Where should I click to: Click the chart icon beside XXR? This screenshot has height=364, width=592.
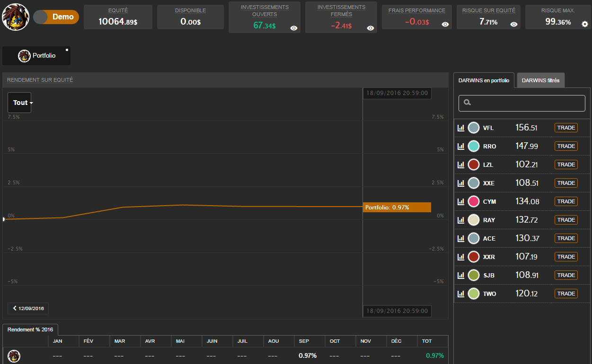[x=460, y=257]
